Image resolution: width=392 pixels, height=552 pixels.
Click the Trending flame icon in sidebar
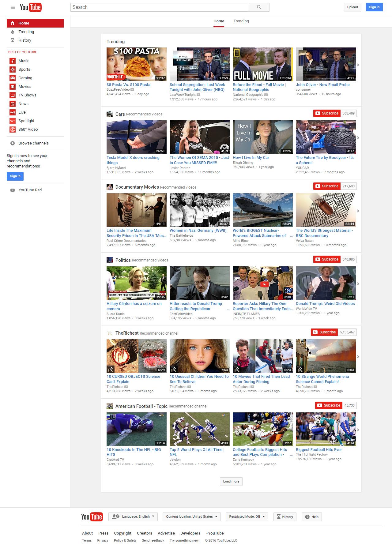pyautogui.click(x=13, y=32)
